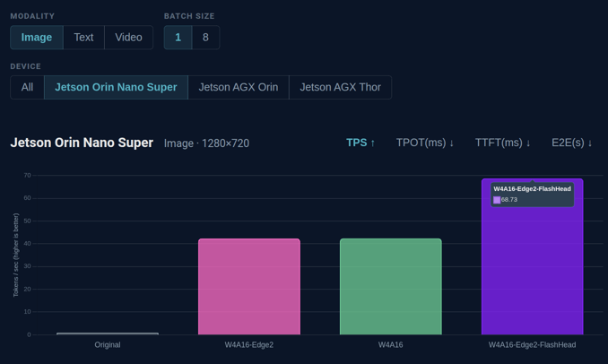Viewport: 608px width, 364px height.
Task: Click the thin gray Original bar
Action: tap(108, 334)
